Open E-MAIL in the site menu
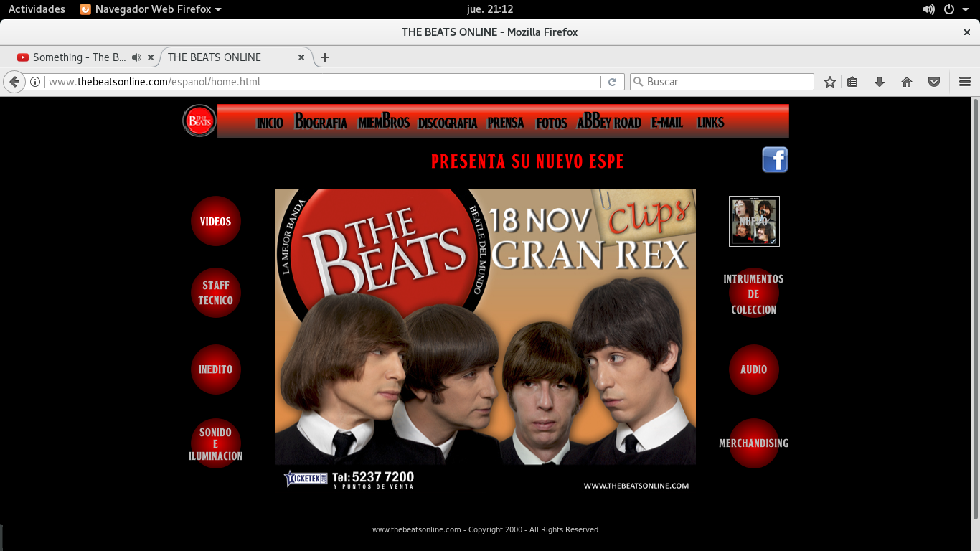Image resolution: width=980 pixels, height=551 pixels. point(667,122)
